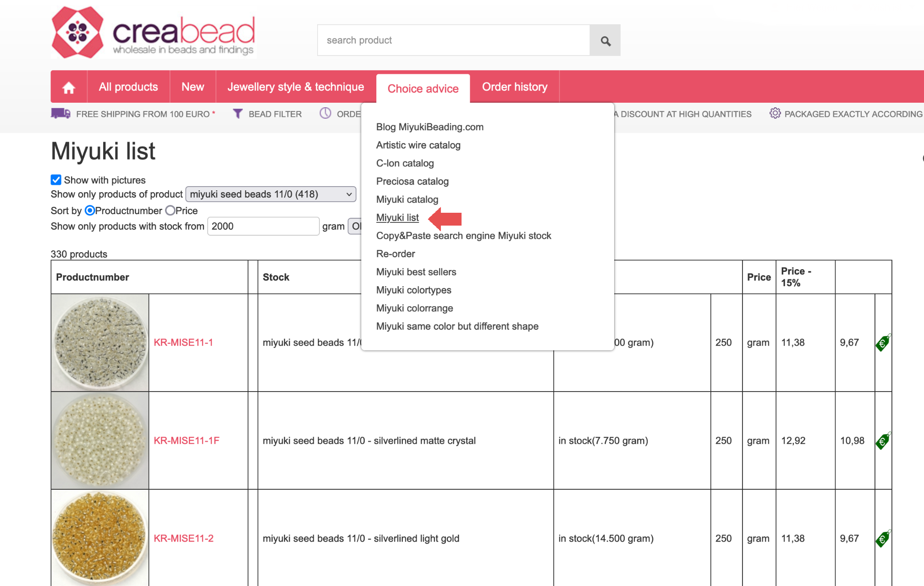Select Miyuki best sellers menu entry
Screen dimensions: 924x586
point(416,272)
